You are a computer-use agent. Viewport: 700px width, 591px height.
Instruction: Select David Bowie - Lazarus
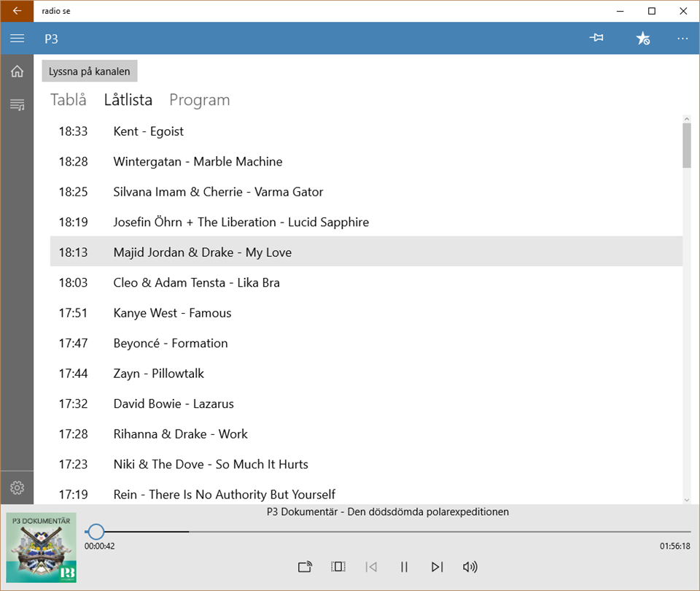point(366,403)
